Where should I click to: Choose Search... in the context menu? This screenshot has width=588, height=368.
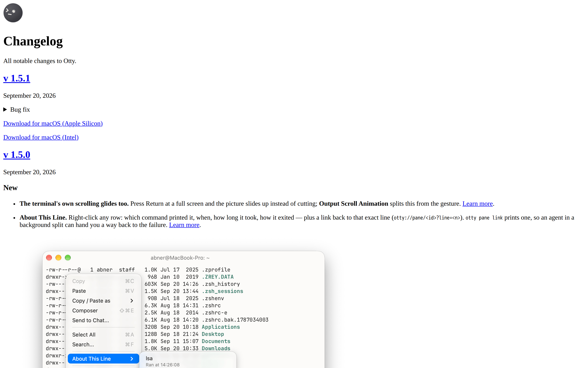click(x=103, y=344)
